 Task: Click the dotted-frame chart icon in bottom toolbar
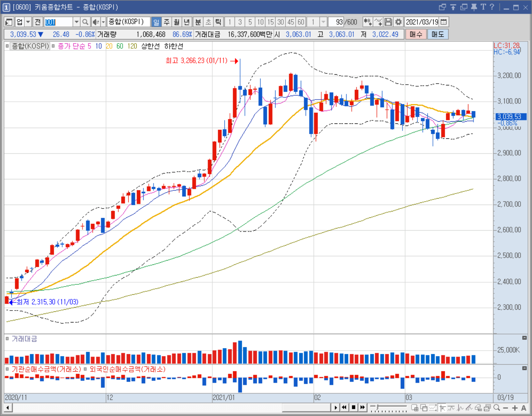click(x=433, y=408)
